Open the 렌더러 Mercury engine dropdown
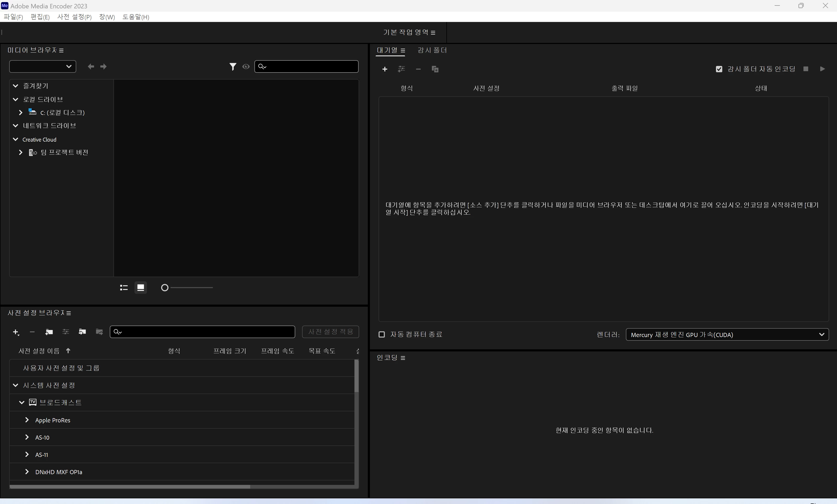The image size is (837, 504). [727, 335]
